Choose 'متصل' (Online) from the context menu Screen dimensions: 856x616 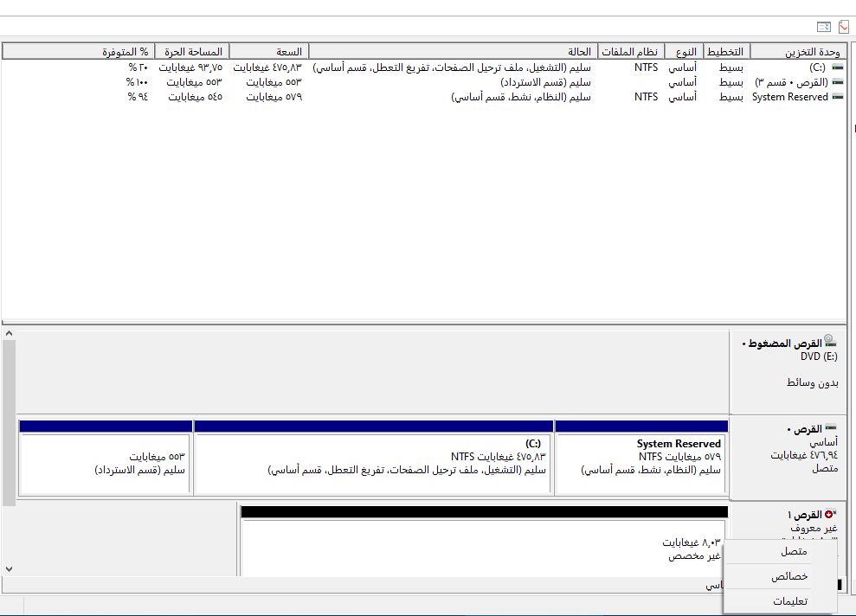[x=780, y=551]
